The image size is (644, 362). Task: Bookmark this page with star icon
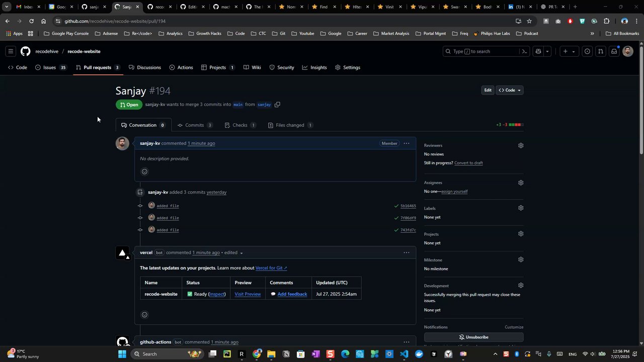point(529,21)
